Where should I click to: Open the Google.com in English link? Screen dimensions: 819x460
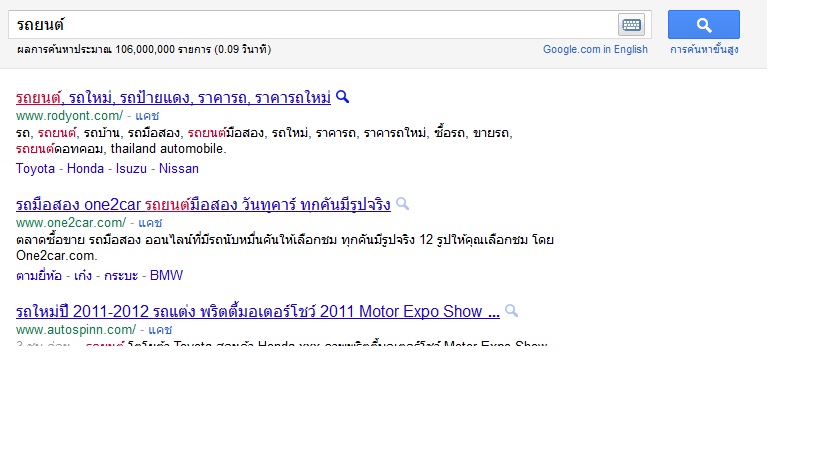[595, 49]
